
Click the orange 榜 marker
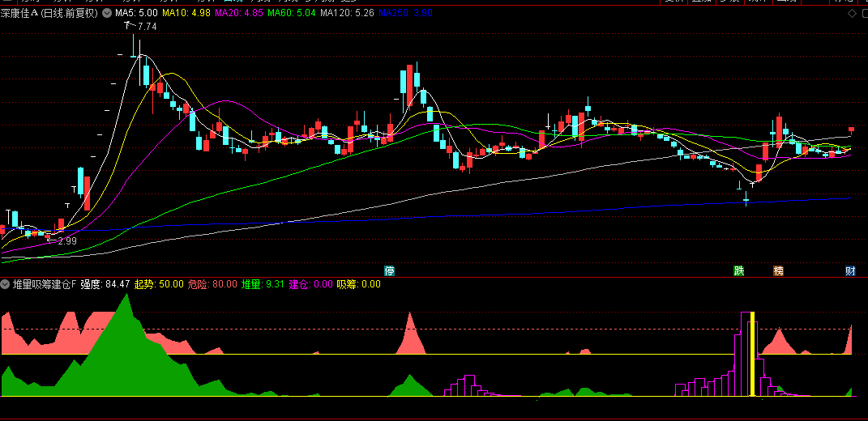point(779,270)
